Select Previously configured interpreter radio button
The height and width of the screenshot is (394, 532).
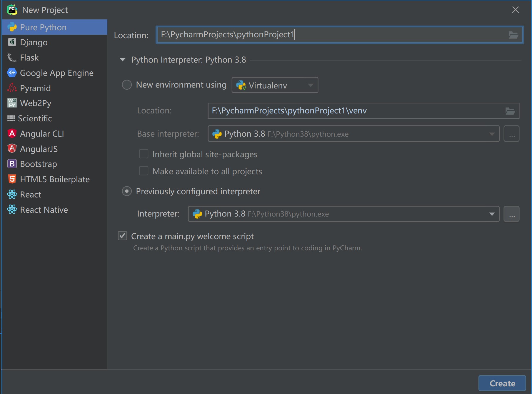pos(127,191)
